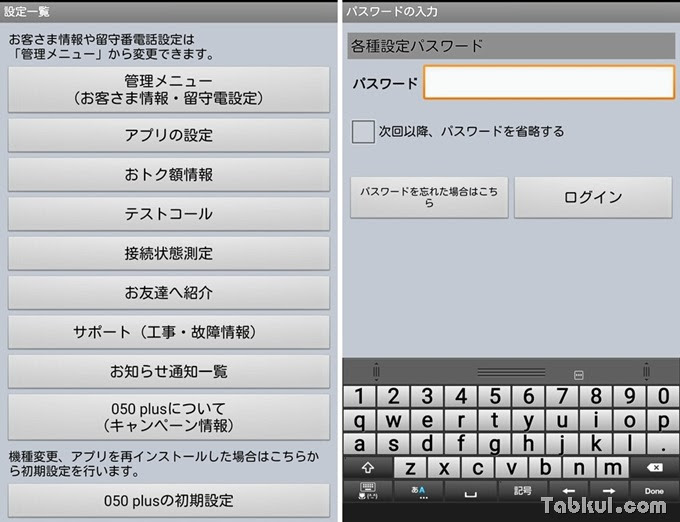Tap the ログイン button
The width and height of the screenshot is (680, 522).
(593, 197)
